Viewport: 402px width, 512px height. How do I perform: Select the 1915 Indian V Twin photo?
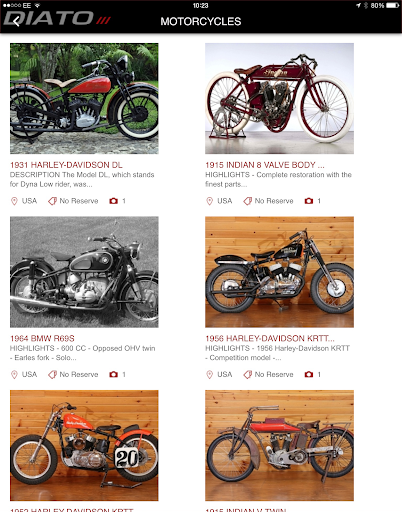tap(279, 445)
